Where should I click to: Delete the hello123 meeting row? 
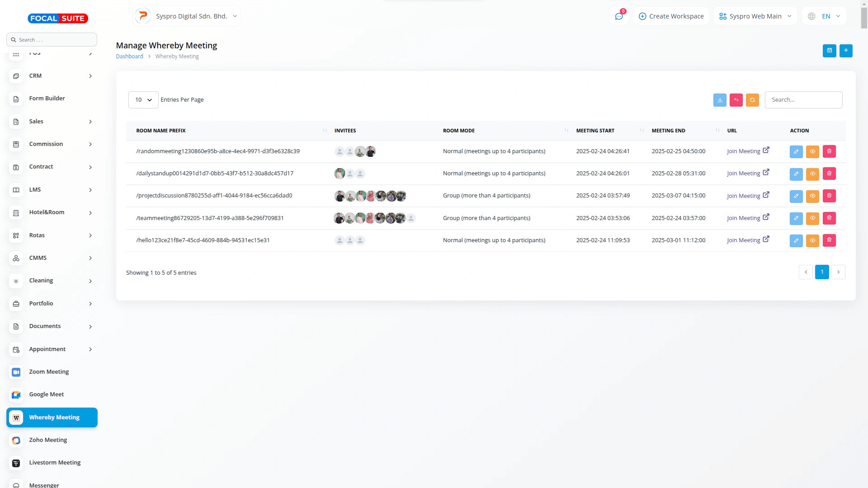[x=829, y=240]
